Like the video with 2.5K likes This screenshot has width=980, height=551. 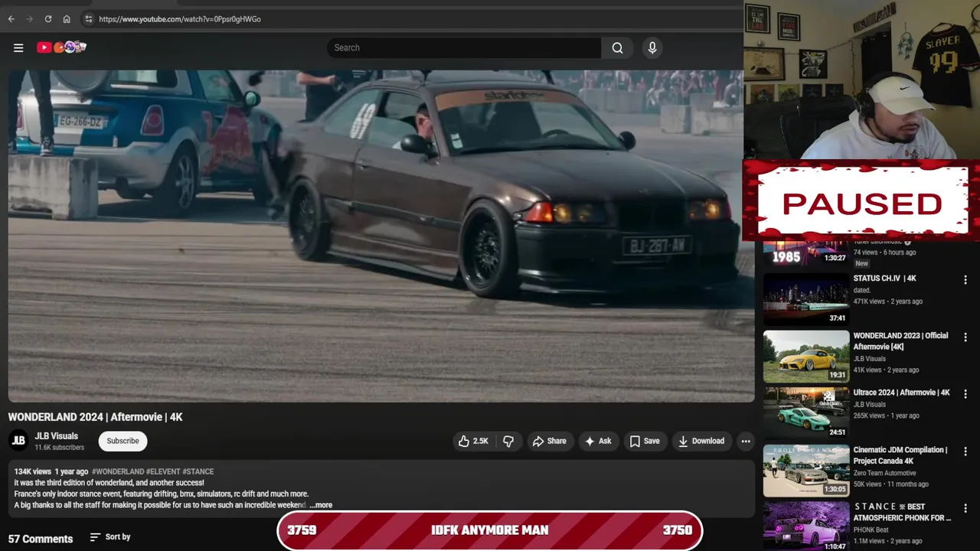coord(473,441)
